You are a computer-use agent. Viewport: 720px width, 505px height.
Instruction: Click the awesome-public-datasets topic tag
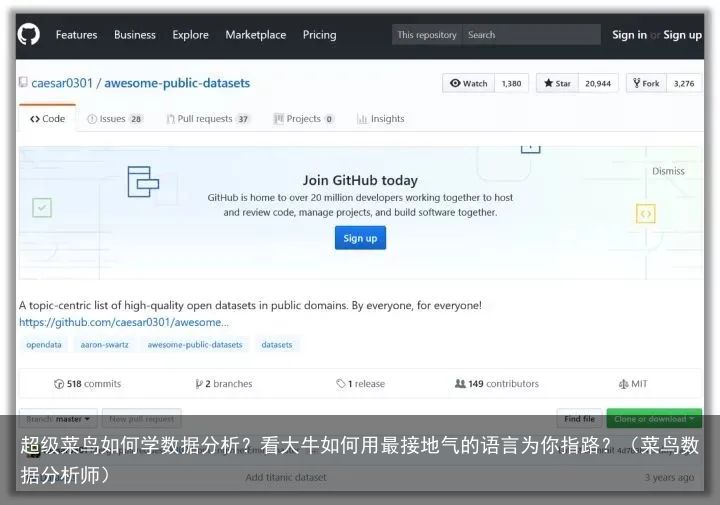click(195, 345)
